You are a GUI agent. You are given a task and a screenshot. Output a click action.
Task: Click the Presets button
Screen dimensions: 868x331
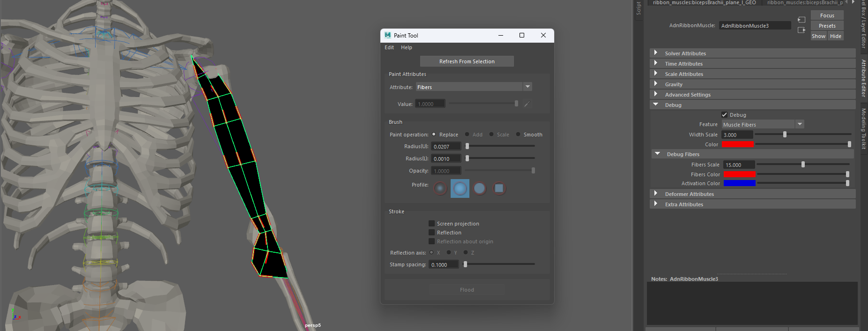(x=827, y=26)
